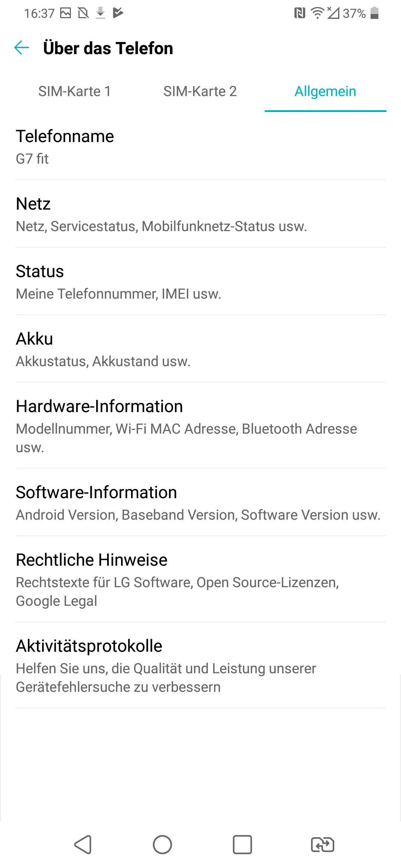The image size is (401, 868).
Task: Tap the Wi-Fi status bar icon
Action: (317, 13)
